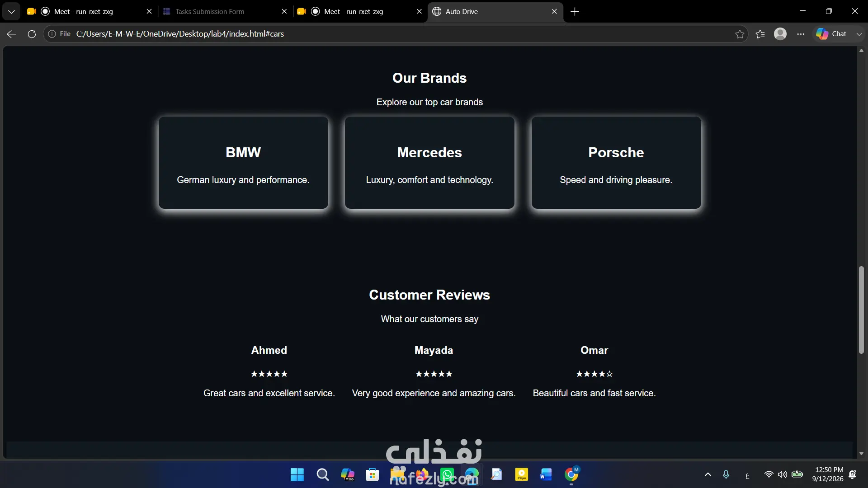The height and width of the screenshot is (488, 868).
Task: Open taskbar Search magnifier
Action: [x=322, y=474]
